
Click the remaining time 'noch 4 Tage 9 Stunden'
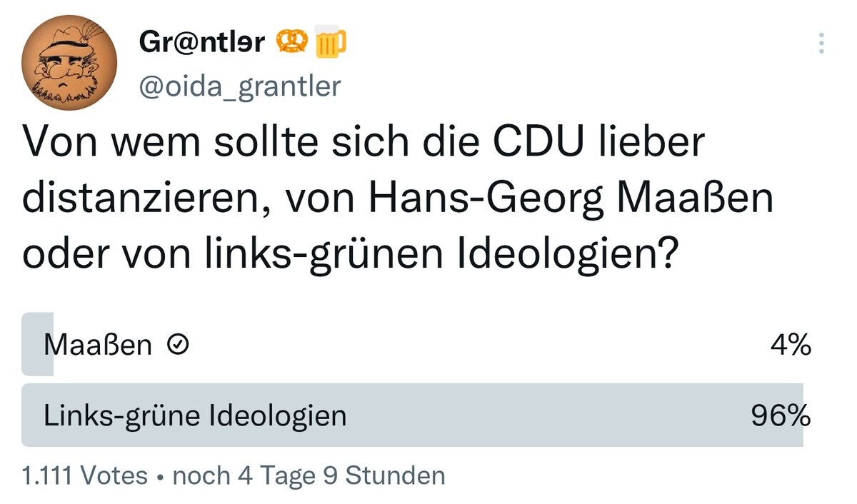pos(309,475)
